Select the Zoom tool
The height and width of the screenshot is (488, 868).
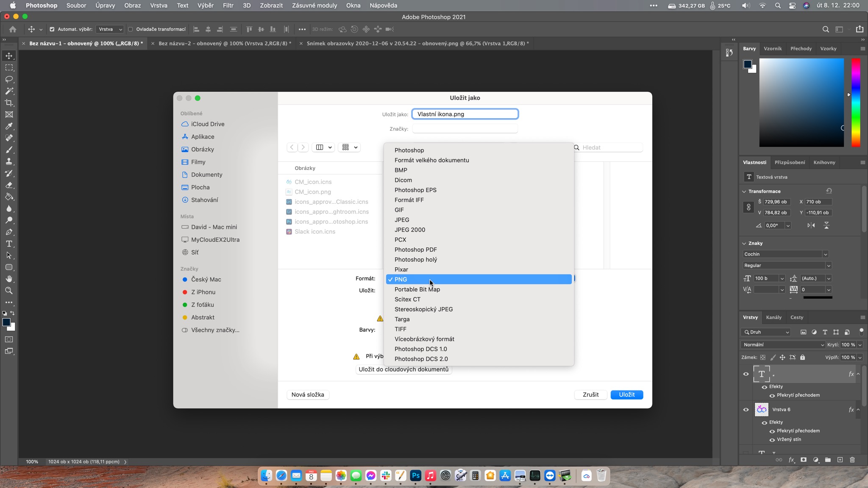tap(9, 291)
